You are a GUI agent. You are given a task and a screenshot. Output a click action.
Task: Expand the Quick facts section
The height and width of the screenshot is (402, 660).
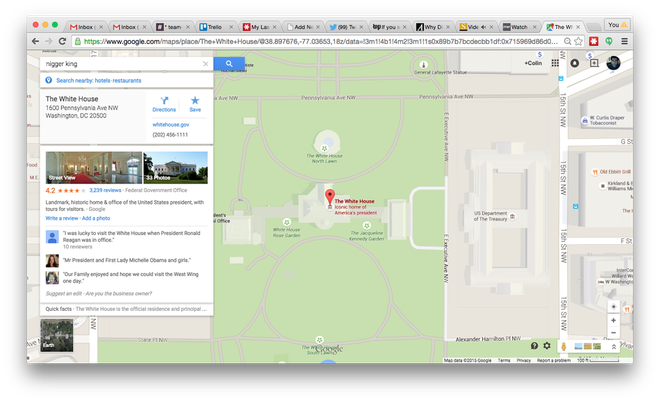pos(126,309)
